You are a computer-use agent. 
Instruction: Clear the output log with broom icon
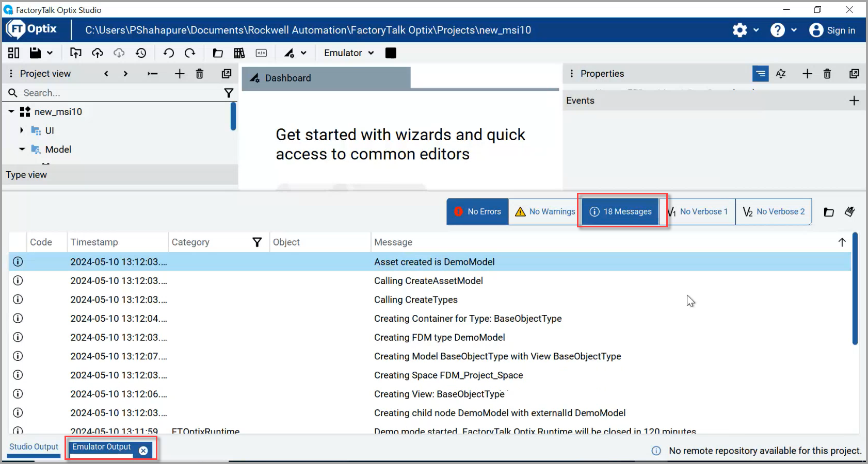(850, 212)
